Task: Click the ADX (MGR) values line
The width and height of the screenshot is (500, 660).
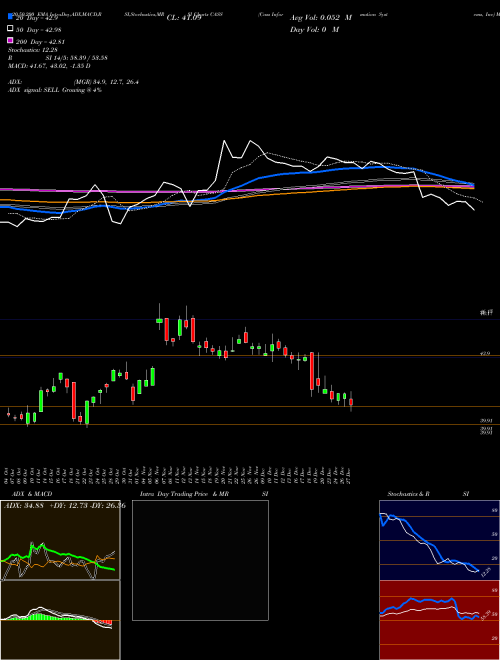Action: pos(73,82)
